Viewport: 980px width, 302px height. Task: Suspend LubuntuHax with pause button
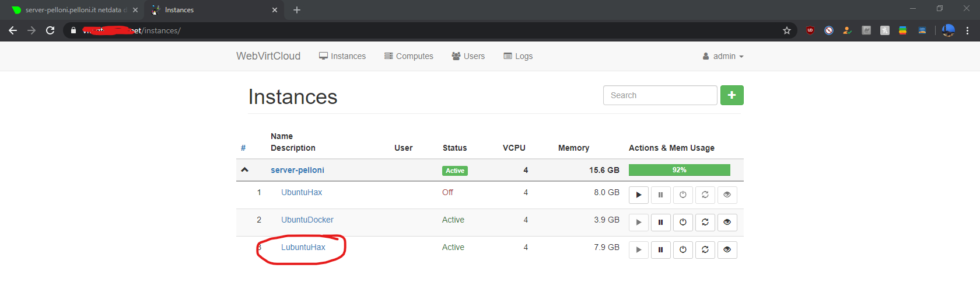[660, 249]
